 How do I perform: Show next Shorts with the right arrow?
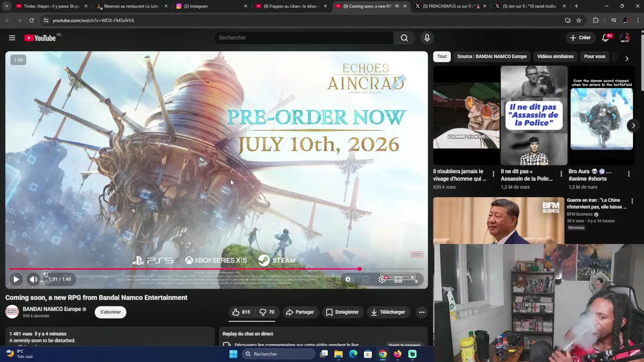click(x=633, y=126)
